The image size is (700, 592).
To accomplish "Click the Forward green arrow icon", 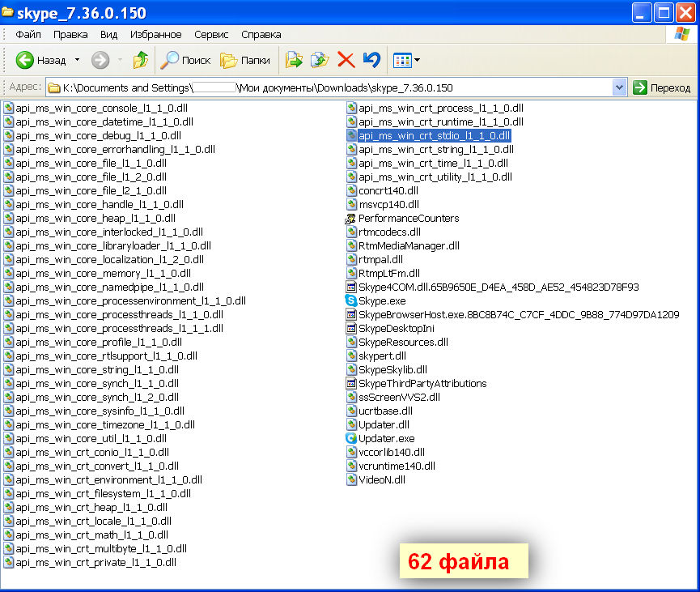I will click(x=100, y=60).
